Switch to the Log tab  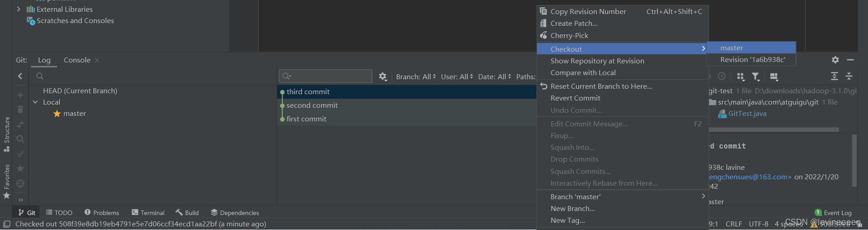click(44, 60)
